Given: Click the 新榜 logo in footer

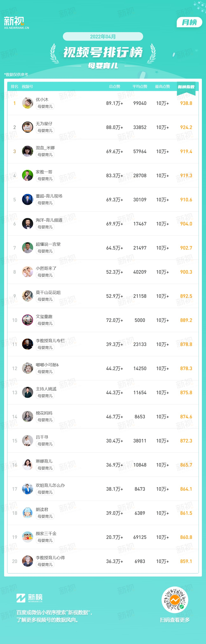Looking at the screenshot, I should 29,598.
